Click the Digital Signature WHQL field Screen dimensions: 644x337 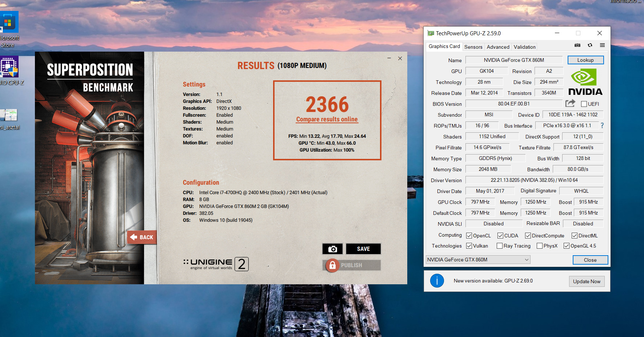pos(581,191)
